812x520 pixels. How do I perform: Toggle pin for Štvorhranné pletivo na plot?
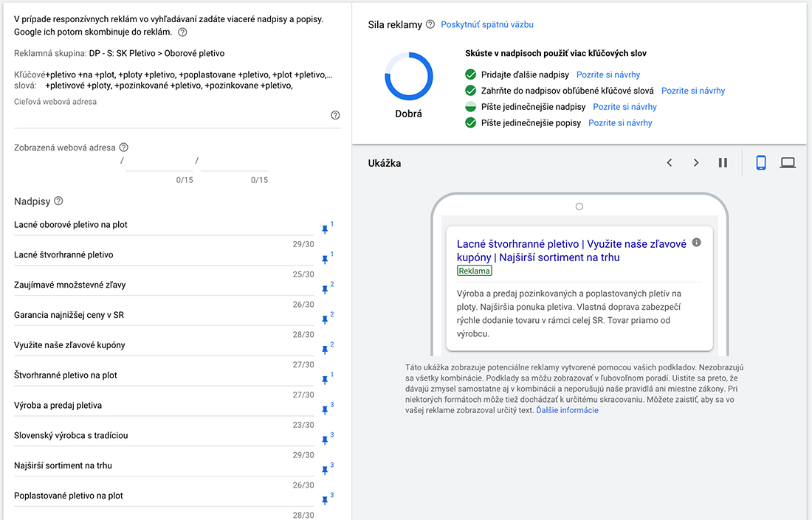[326, 379]
